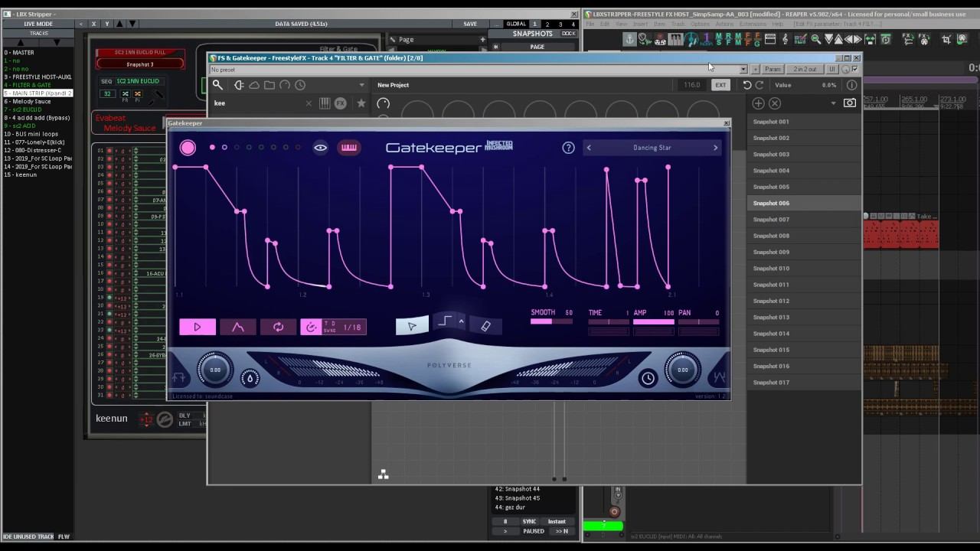Add a new snapshot with plus icon
The image size is (980, 551).
[x=759, y=103]
